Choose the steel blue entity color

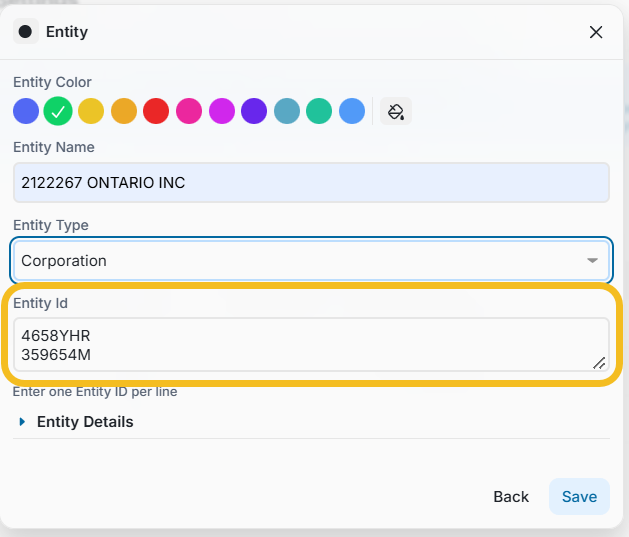287,111
